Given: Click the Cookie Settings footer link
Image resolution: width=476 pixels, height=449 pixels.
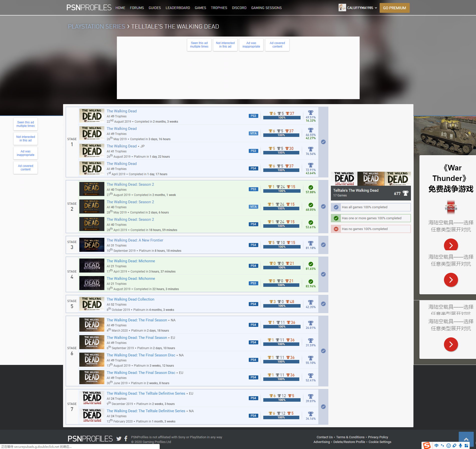Looking at the screenshot, I should coord(380,442).
